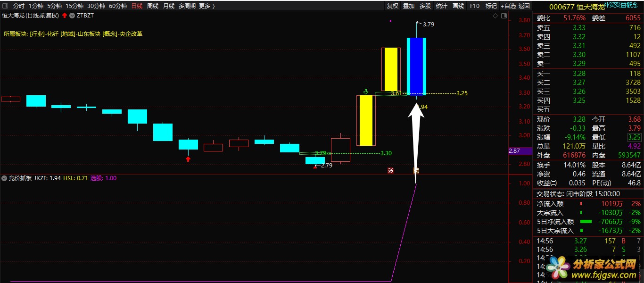Click the 央企改革 concept text
Image resolution: width=644 pixels, height=283 pixels.
point(131,34)
